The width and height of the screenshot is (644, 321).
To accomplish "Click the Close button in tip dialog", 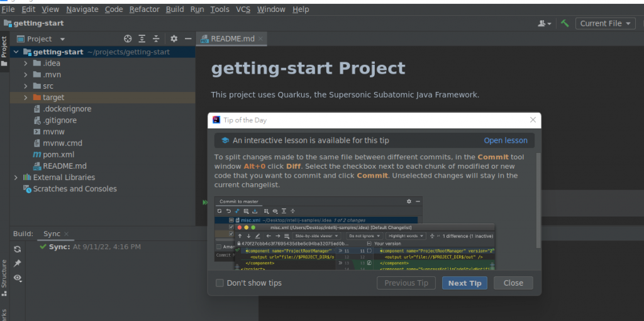I will point(513,283).
